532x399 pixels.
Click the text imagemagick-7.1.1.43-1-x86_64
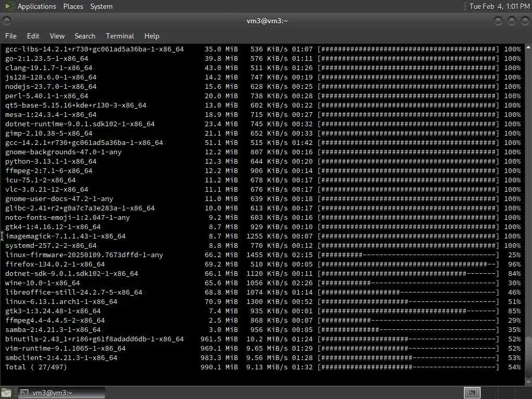(65, 236)
